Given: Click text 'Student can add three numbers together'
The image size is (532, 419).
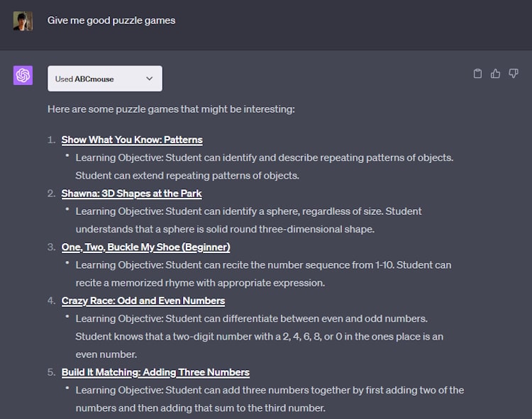Looking at the screenshot, I should (258, 390).
